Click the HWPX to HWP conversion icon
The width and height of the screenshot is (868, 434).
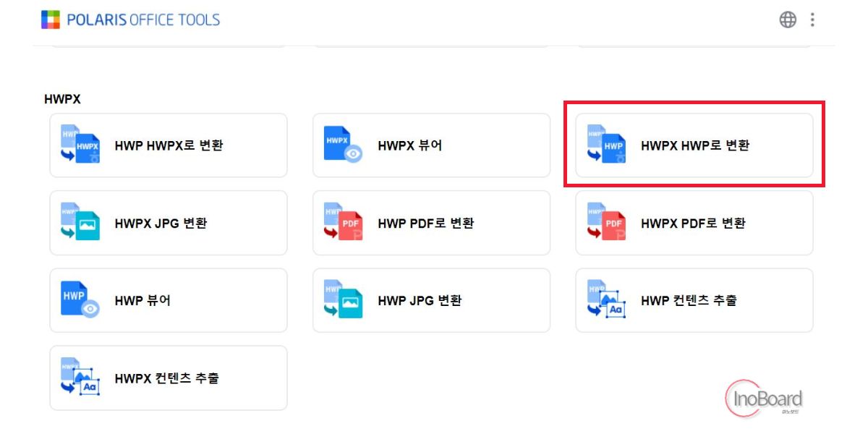(x=606, y=145)
